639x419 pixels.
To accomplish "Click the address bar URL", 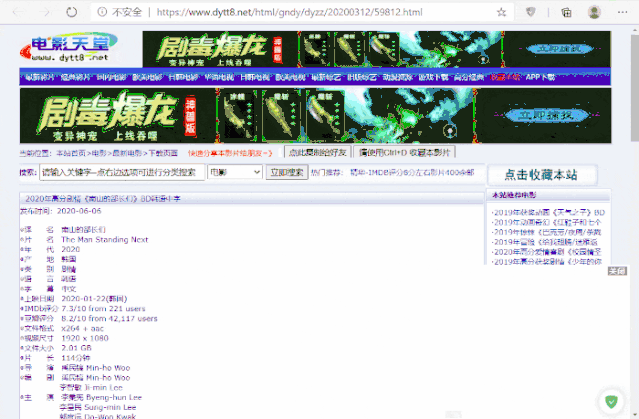I will tap(300, 12).
